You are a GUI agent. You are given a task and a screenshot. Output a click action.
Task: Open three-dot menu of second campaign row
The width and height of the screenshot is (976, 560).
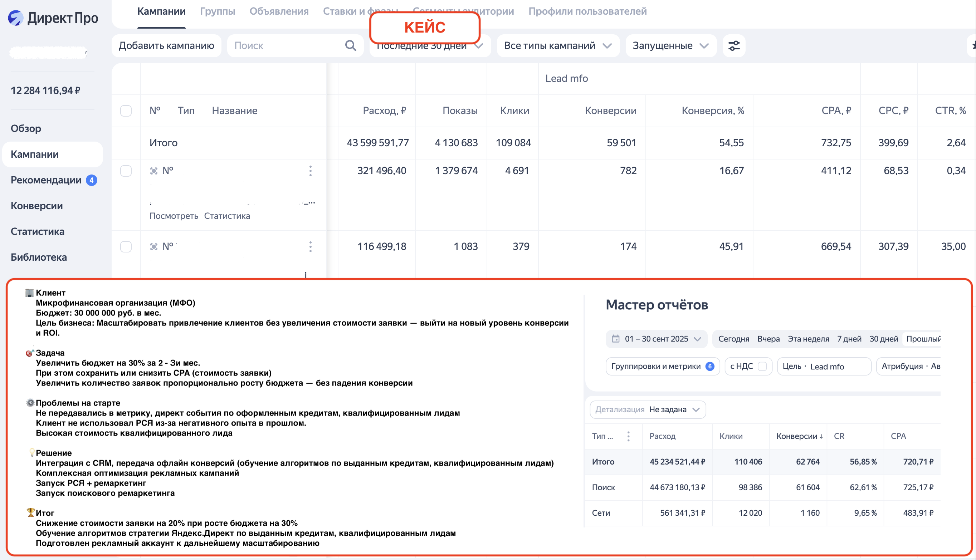(310, 246)
